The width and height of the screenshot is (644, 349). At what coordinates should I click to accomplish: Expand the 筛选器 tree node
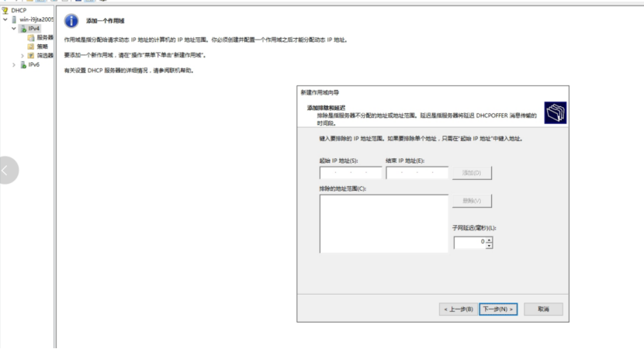tap(23, 55)
